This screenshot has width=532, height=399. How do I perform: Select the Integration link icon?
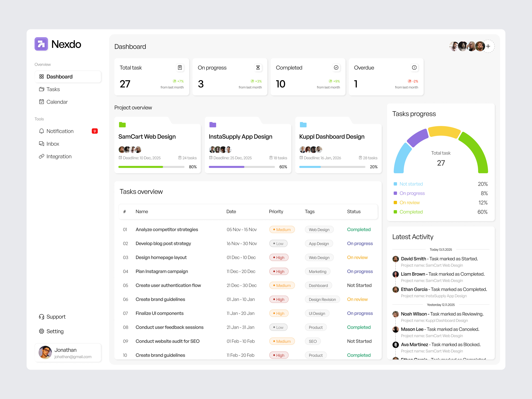coord(42,156)
